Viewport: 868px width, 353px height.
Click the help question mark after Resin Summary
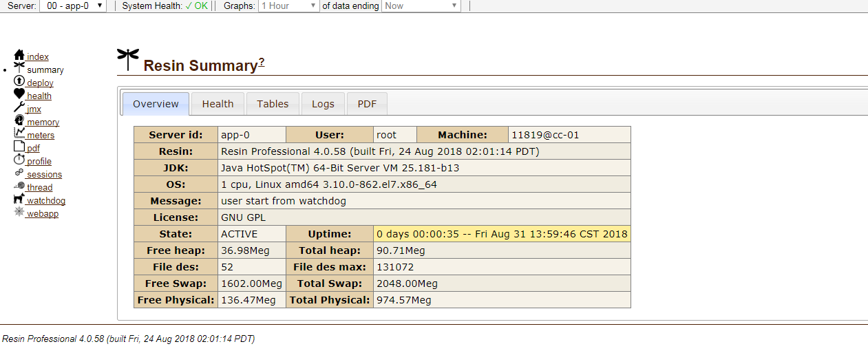[x=262, y=63]
